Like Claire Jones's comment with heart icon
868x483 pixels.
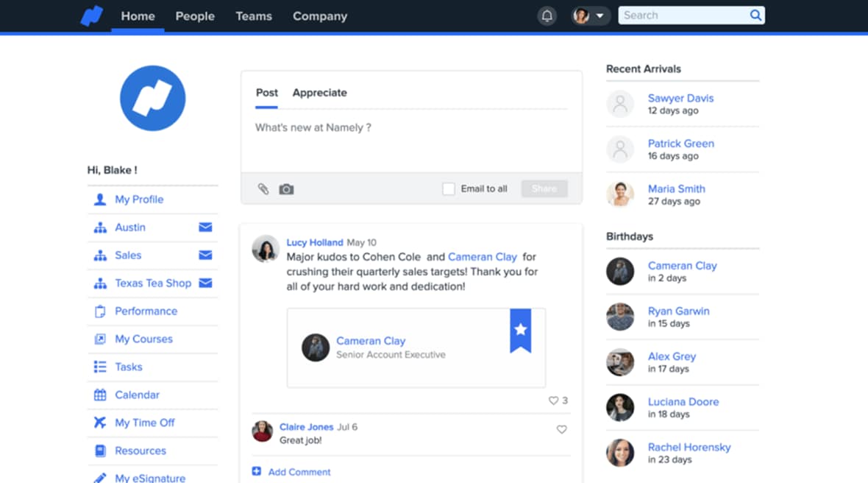[561, 429]
